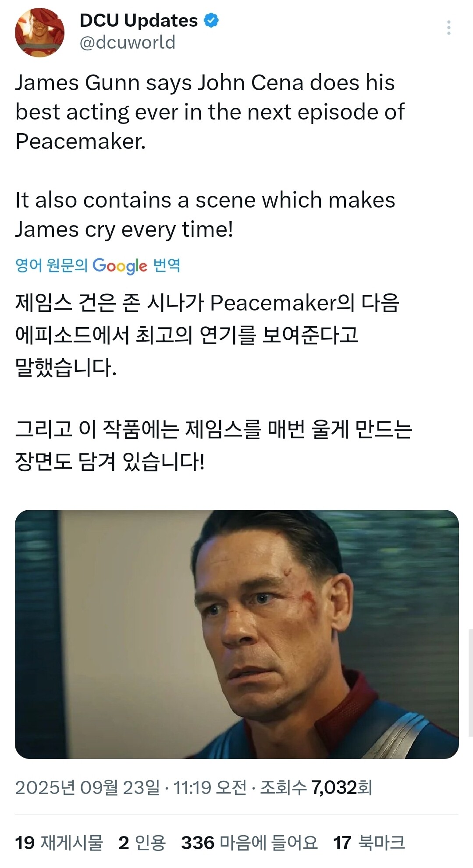Screen dimensions: 473x868
Task: Open the @dcuworld handle
Action: click(x=127, y=42)
